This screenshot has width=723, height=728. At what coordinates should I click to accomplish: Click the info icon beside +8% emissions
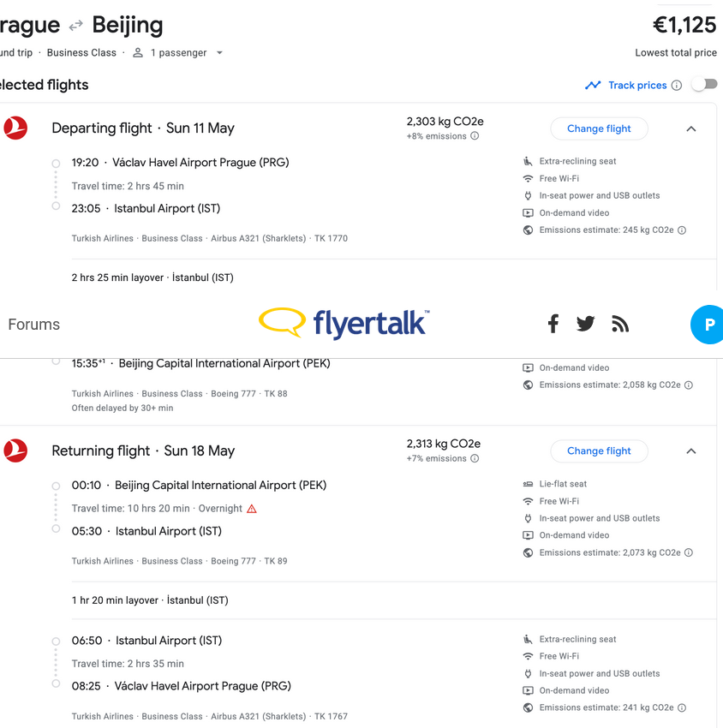click(475, 136)
